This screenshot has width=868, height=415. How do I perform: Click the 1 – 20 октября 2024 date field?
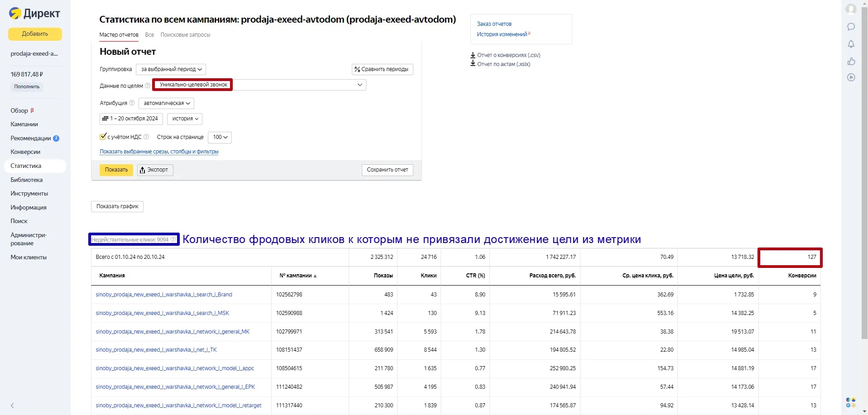point(131,119)
